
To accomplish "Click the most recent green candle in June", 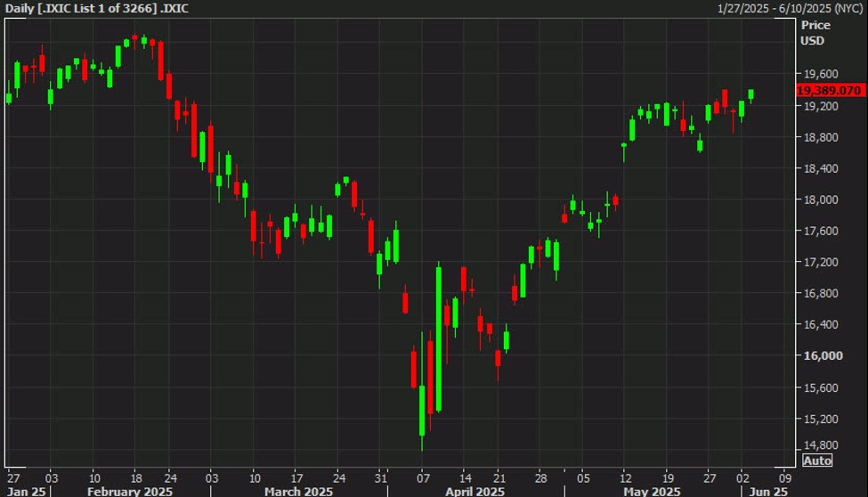I will click(750, 94).
